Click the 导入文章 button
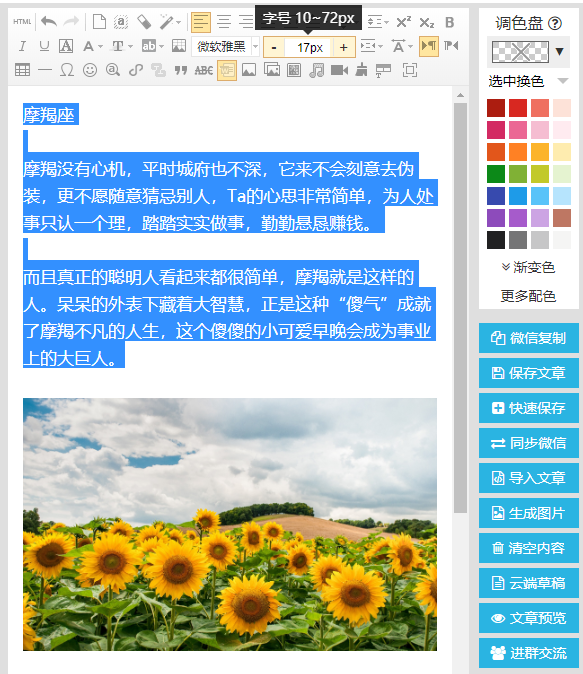 [x=529, y=478]
